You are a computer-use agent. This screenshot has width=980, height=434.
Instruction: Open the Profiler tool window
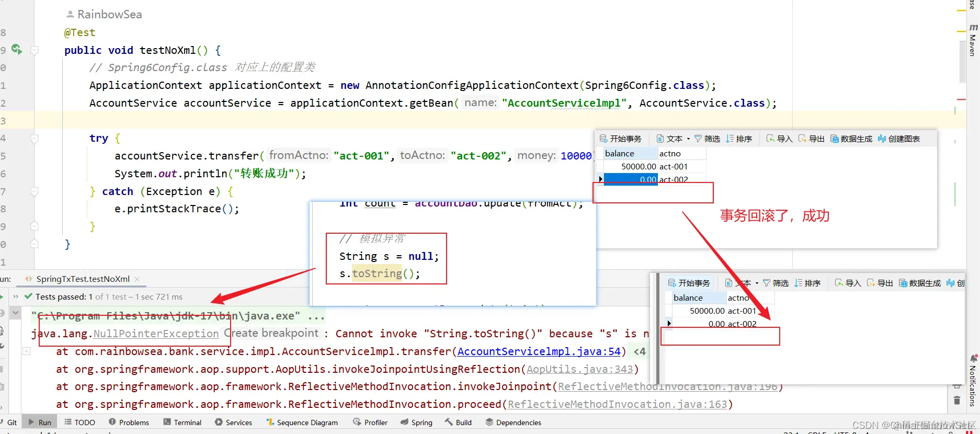[370, 422]
